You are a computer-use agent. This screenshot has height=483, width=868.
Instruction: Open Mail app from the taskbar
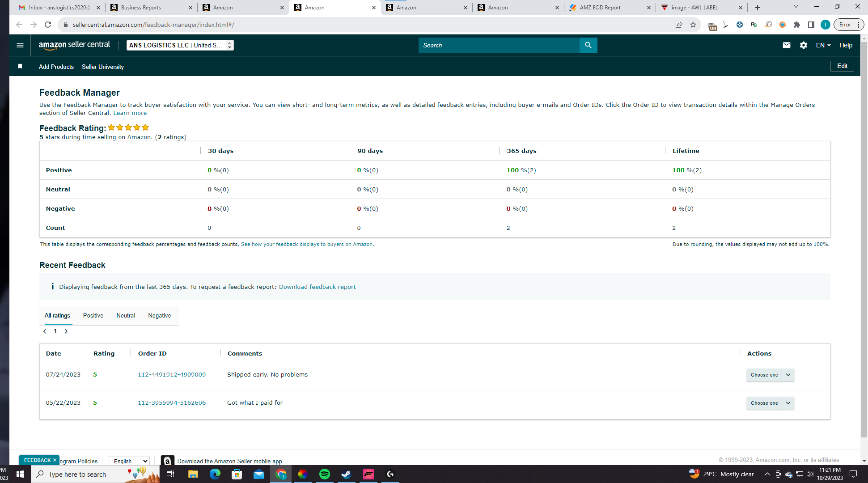click(x=259, y=474)
